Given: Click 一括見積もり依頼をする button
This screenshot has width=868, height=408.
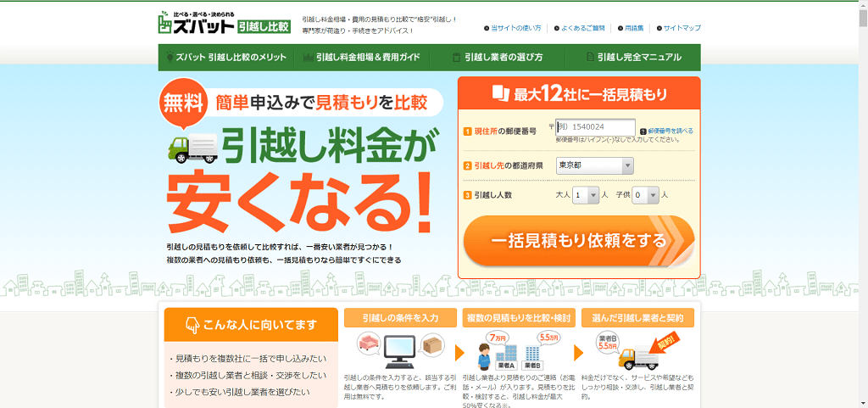Looking at the screenshot, I should (x=578, y=241).
